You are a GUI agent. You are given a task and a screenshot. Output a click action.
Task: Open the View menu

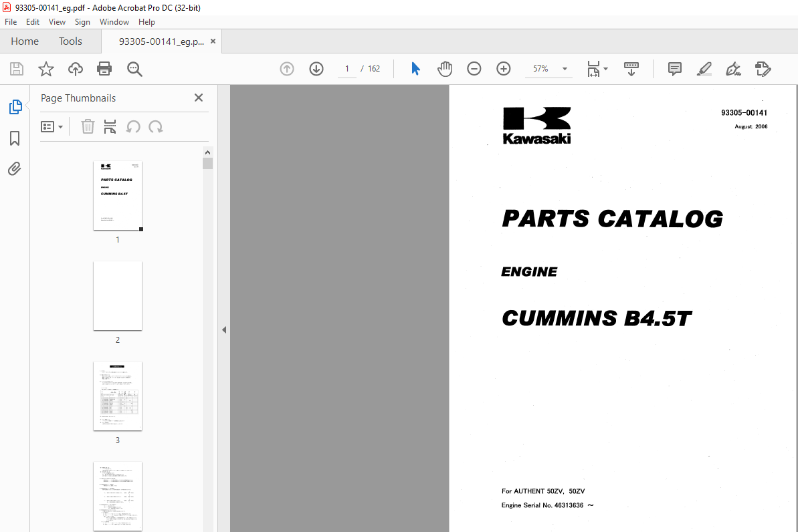click(x=57, y=22)
